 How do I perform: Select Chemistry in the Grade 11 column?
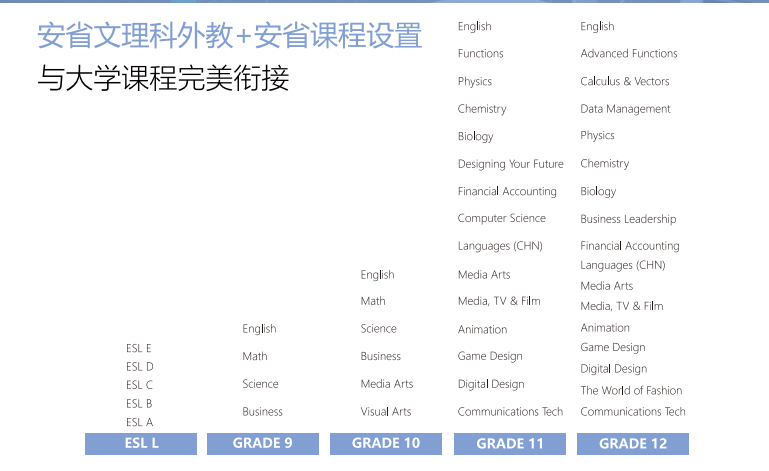tap(482, 109)
